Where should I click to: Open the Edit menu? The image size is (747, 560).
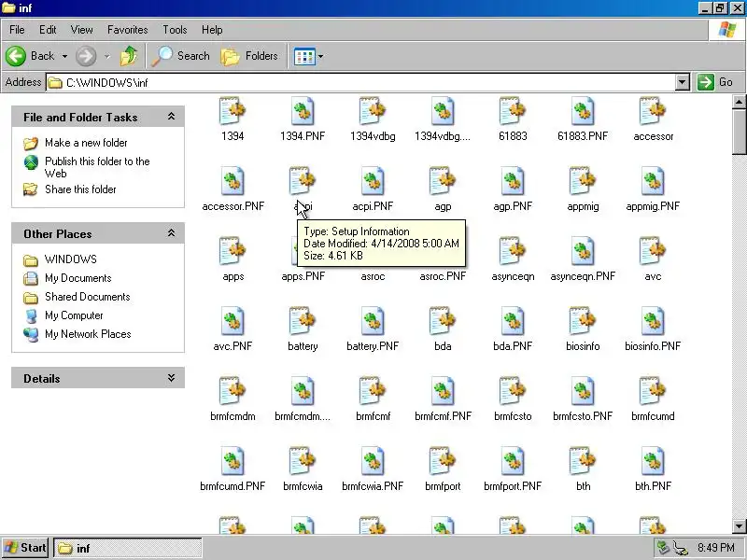coord(48,30)
